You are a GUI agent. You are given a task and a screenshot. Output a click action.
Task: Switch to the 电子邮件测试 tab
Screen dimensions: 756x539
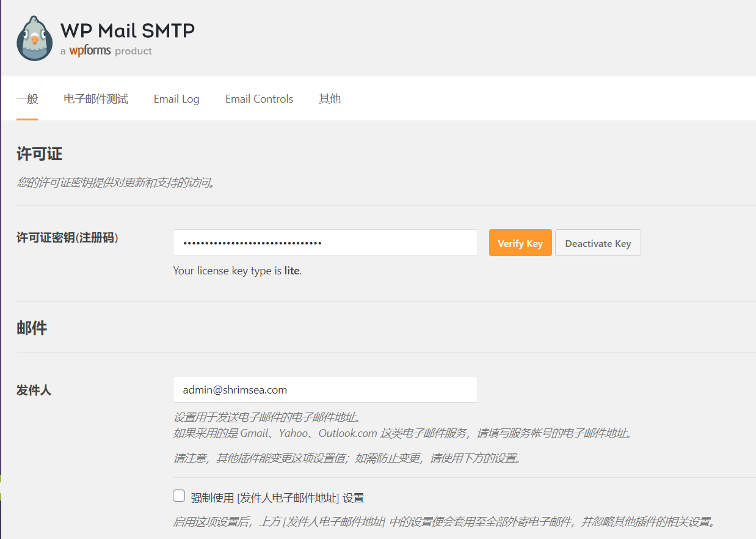96,99
